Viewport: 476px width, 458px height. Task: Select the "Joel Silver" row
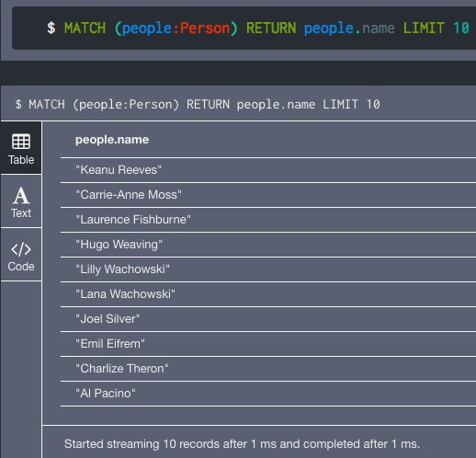(x=268, y=319)
